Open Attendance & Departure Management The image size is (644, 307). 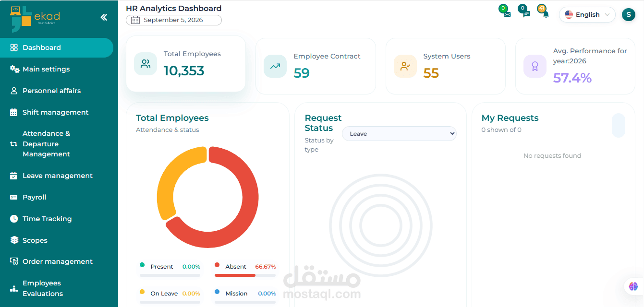(57, 144)
